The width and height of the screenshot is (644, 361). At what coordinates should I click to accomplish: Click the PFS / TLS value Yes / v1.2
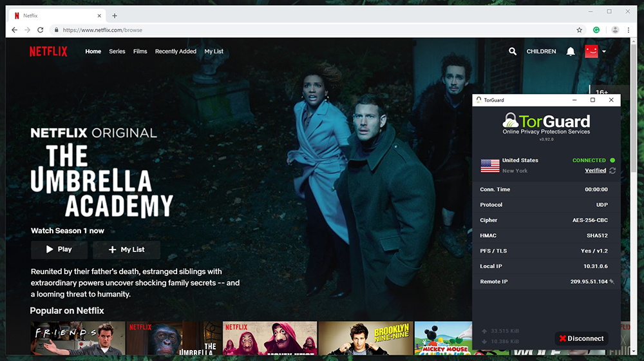tap(594, 251)
